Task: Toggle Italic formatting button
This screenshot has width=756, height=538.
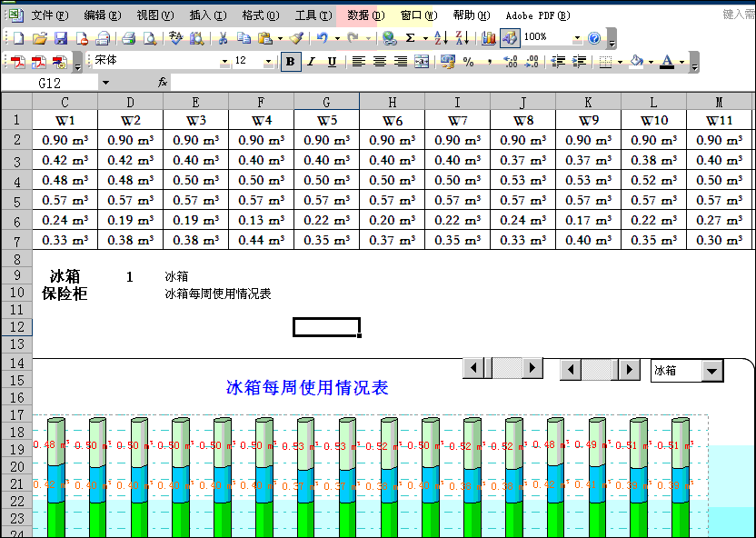Action: pos(311,62)
